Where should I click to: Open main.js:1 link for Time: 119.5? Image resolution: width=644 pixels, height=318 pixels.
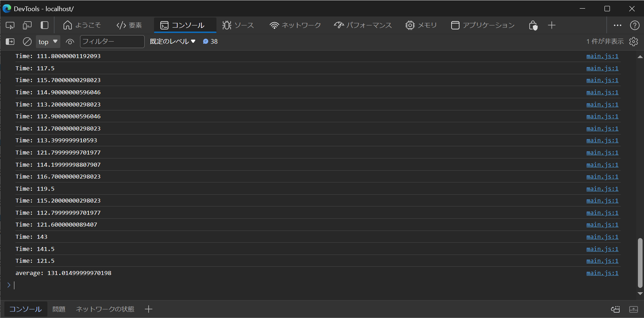pos(602,189)
